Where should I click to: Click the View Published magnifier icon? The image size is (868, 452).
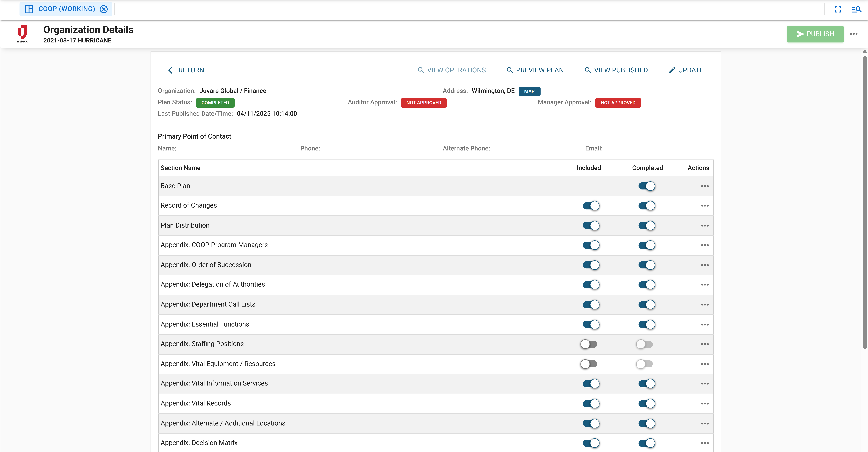pos(587,70)
